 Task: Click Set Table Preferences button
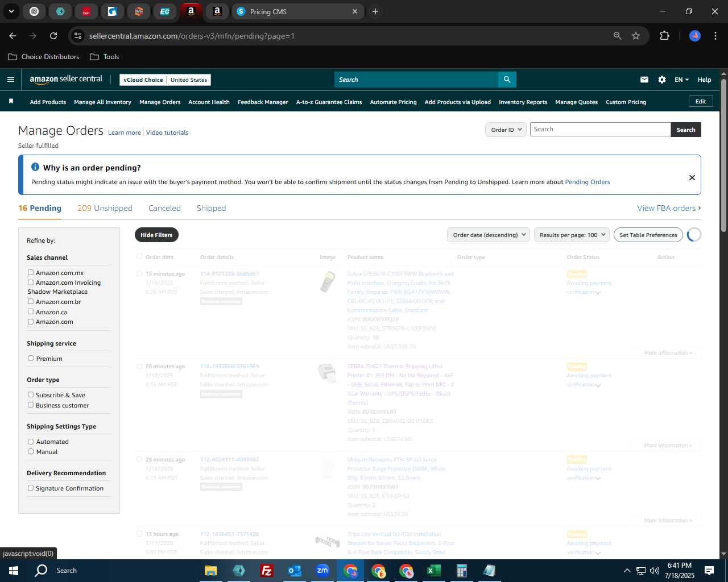coord(648,235)
